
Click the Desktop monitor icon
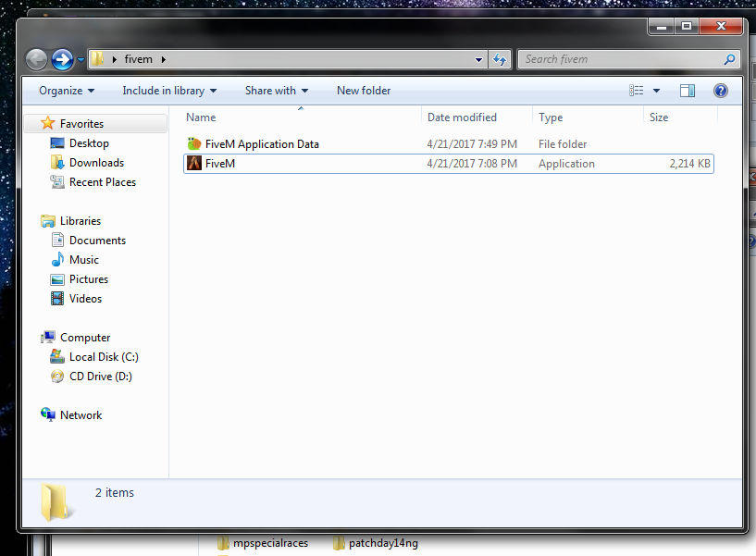[x=57, y=143]
